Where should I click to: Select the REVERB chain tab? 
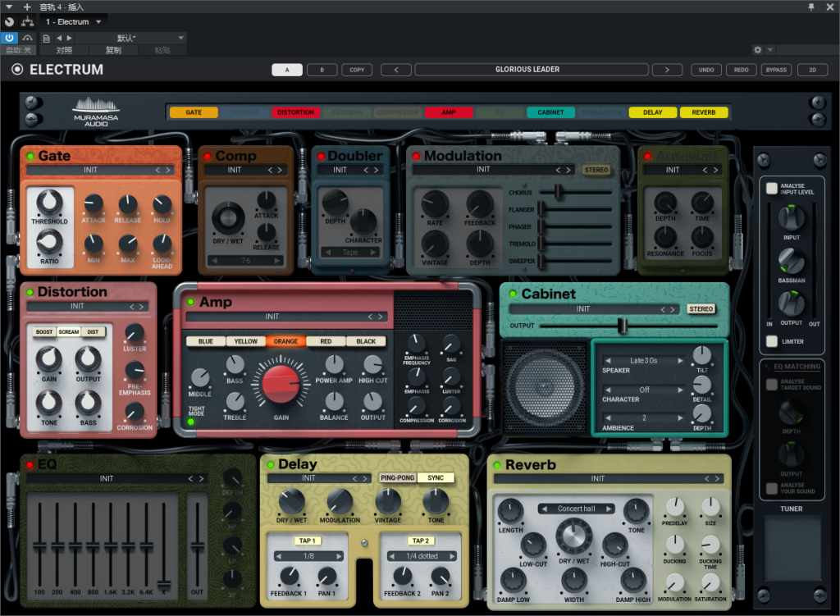pos(703,112)
